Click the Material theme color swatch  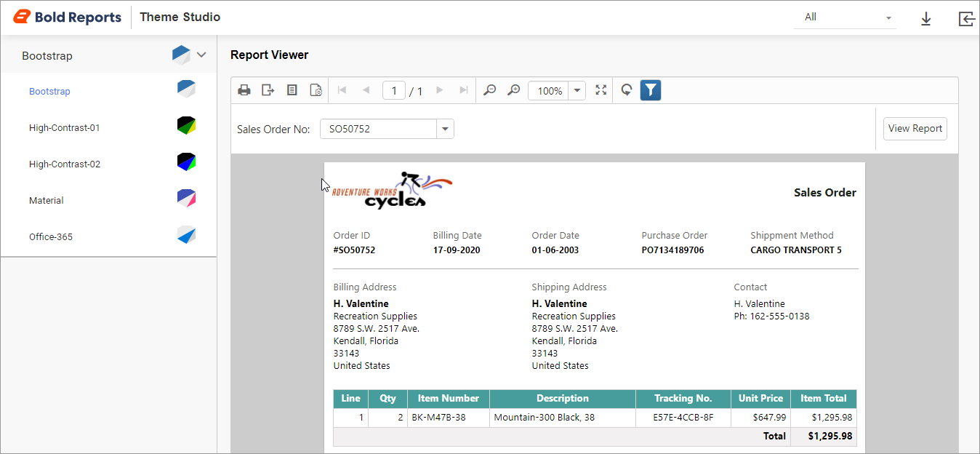pyautogui.click(x=187, y=198)
